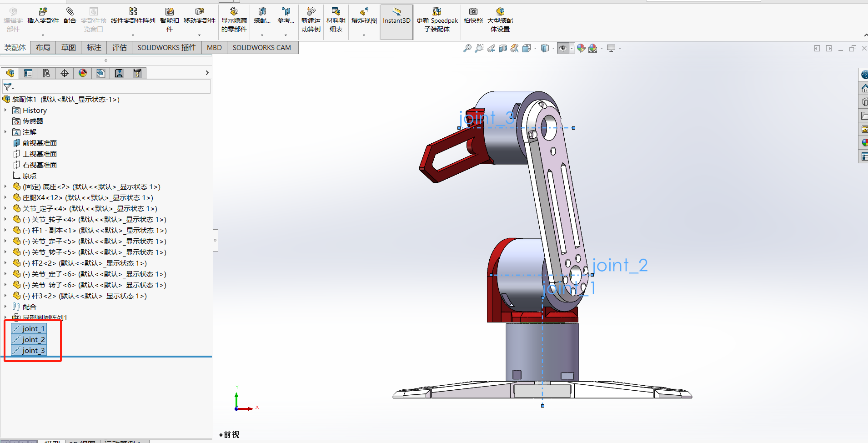Open ConfigurationManager tab icon
Screen dimensions: 868x443
(46, 73)
